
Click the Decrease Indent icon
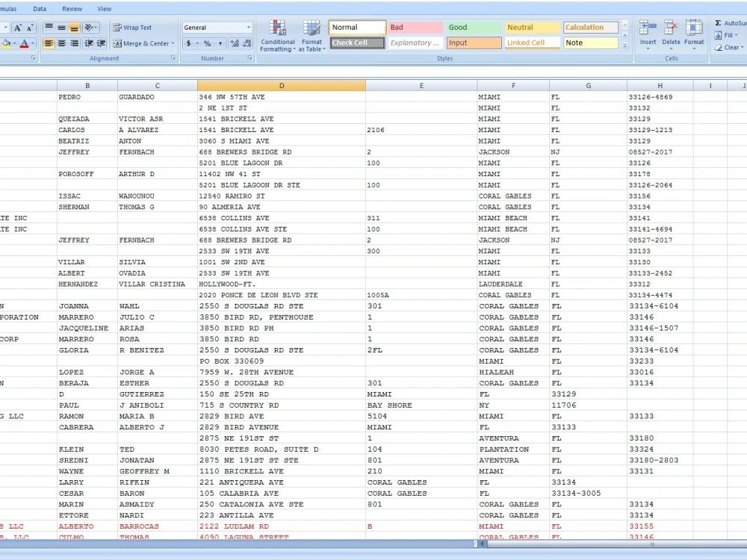[89, 43]
